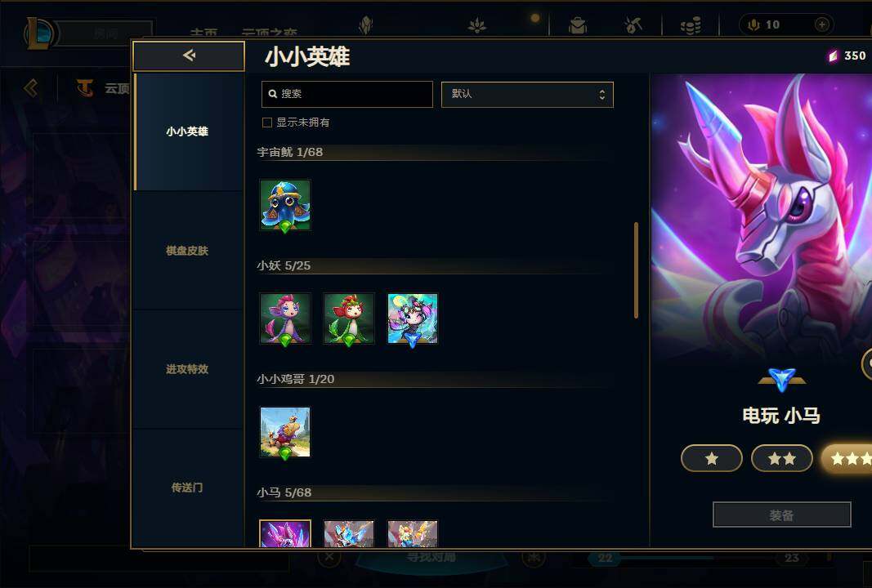Pick the red-haired 小妖 icon
872x588 pixels.
point(349,318)
